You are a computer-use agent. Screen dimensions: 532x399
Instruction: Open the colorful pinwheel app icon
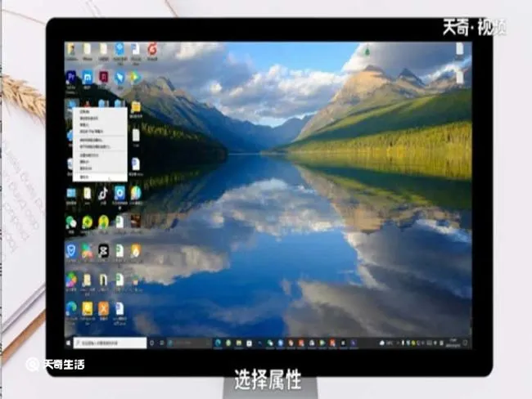tap(71, 280)
